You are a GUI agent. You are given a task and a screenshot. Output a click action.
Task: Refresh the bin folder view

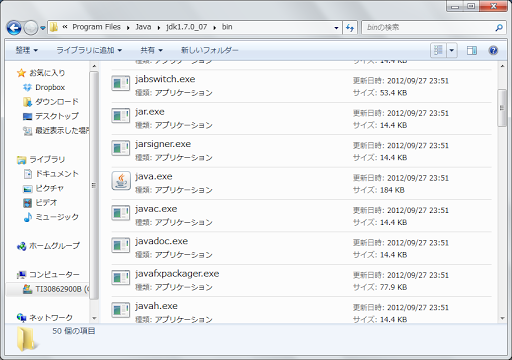(350, 28)
